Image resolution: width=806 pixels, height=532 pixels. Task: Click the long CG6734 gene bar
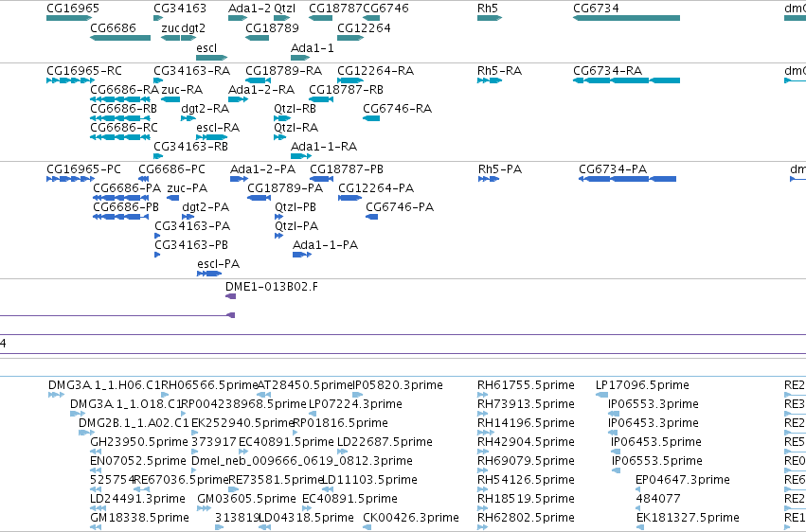click(x=626, y=18)
